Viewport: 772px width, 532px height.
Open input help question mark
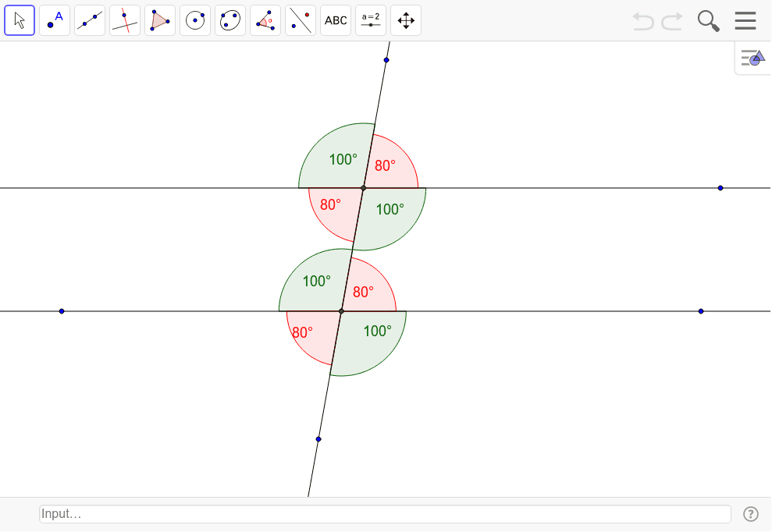click(x=751, y=514)
